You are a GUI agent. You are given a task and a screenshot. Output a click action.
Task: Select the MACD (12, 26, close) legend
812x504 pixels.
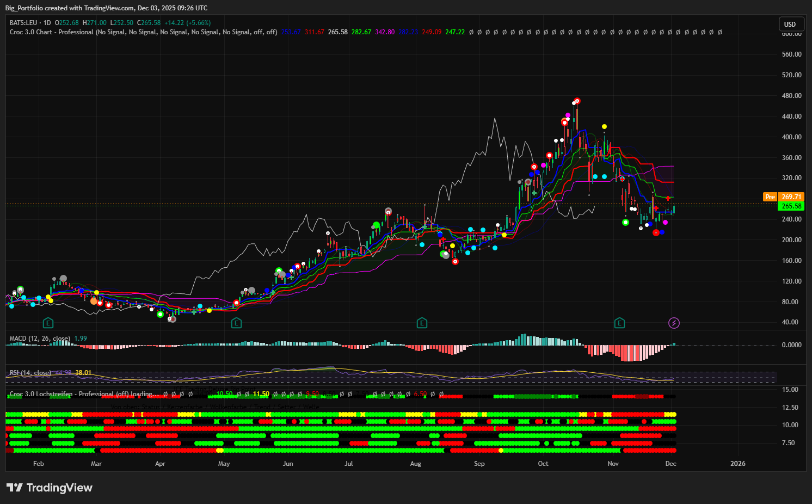click(x=40, y=339)
